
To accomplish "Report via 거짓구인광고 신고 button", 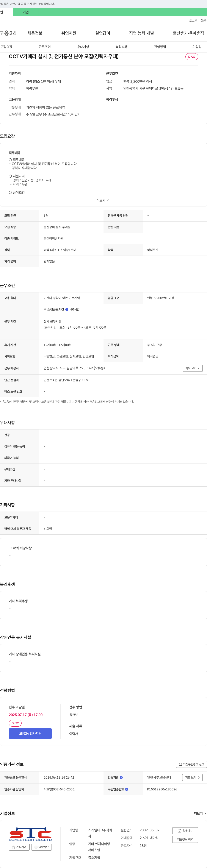I will pos(191,764).
